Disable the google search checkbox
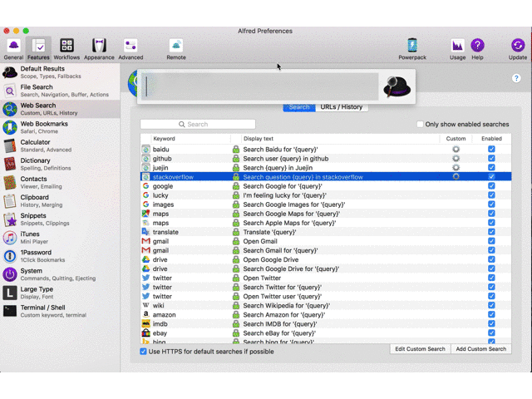The image size is (532, 399). 491,185
